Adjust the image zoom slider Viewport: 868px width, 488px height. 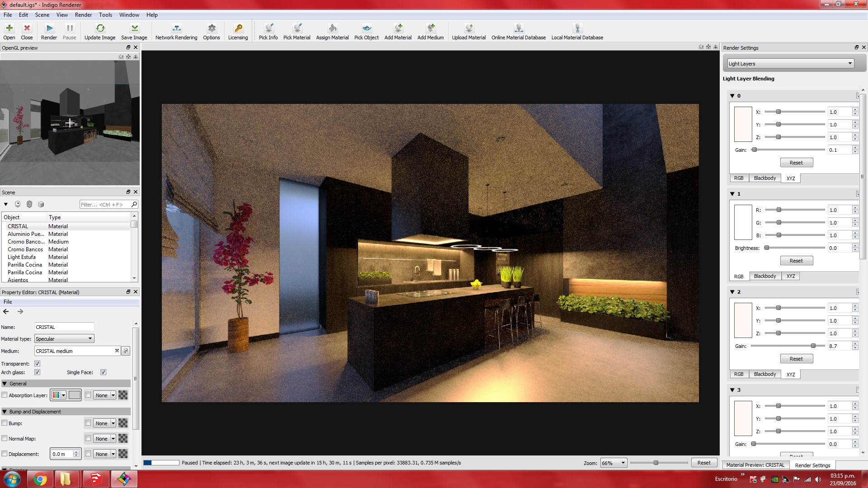[x=656, y=463]
